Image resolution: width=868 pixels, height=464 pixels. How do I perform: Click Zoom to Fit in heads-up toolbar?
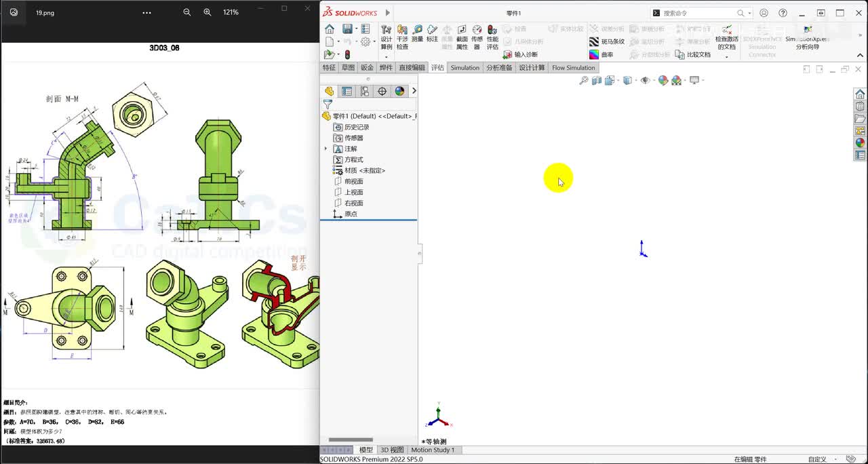(x=584, y=80)
